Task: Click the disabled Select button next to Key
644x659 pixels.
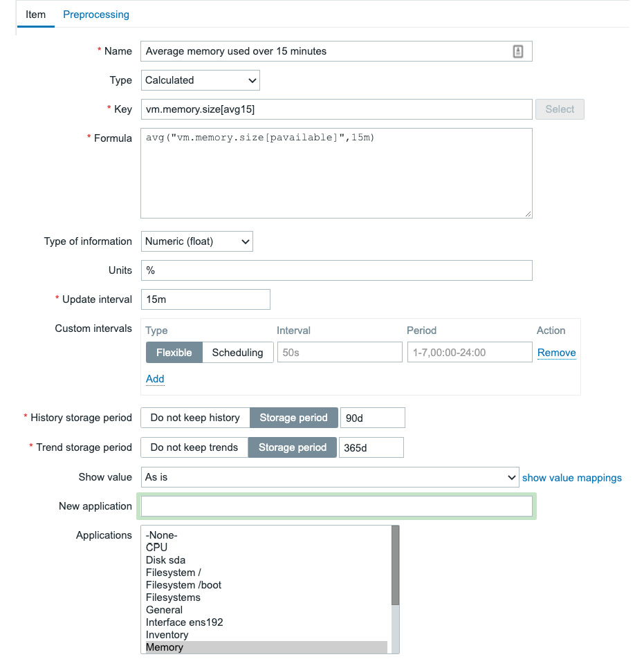Action: [560, 109]
